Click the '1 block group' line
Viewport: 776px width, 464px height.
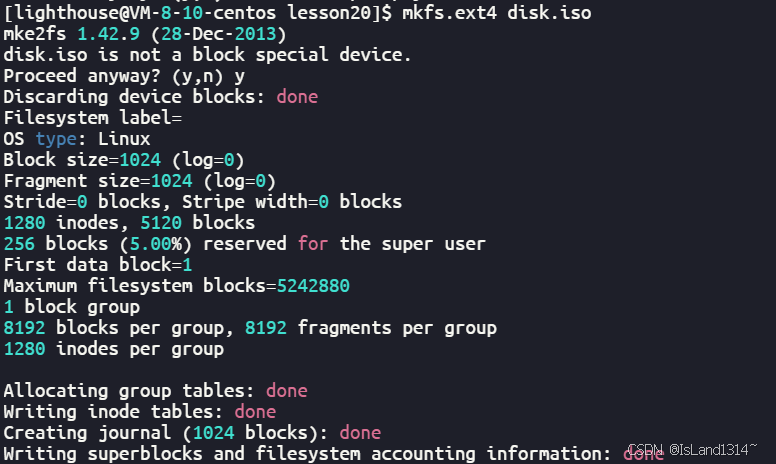tap(72, 307)
